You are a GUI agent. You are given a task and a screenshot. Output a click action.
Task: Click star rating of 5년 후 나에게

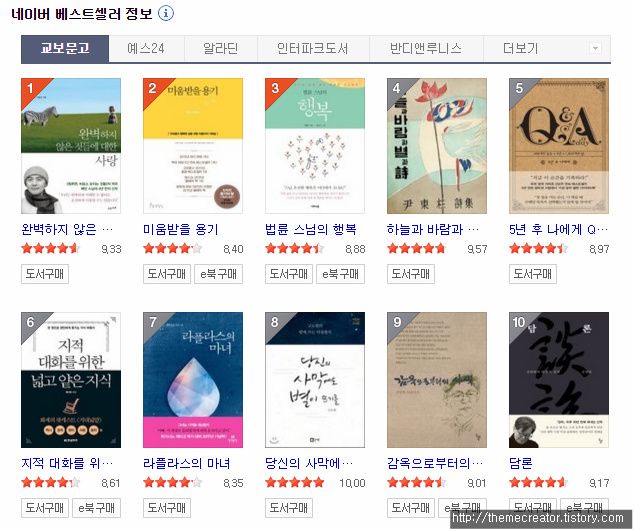(x=538, y=248)
